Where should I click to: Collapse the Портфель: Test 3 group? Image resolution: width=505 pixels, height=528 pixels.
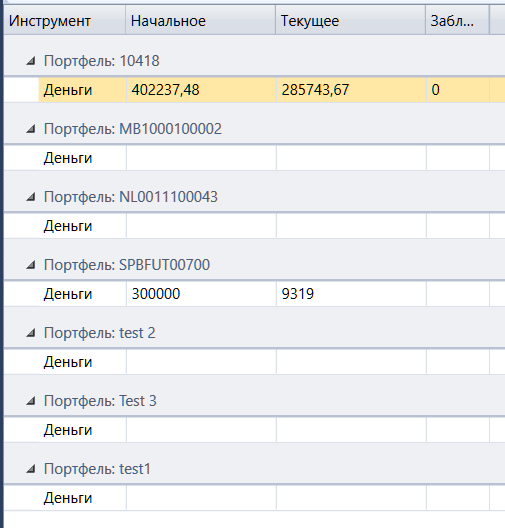click(x=31, y=401)
